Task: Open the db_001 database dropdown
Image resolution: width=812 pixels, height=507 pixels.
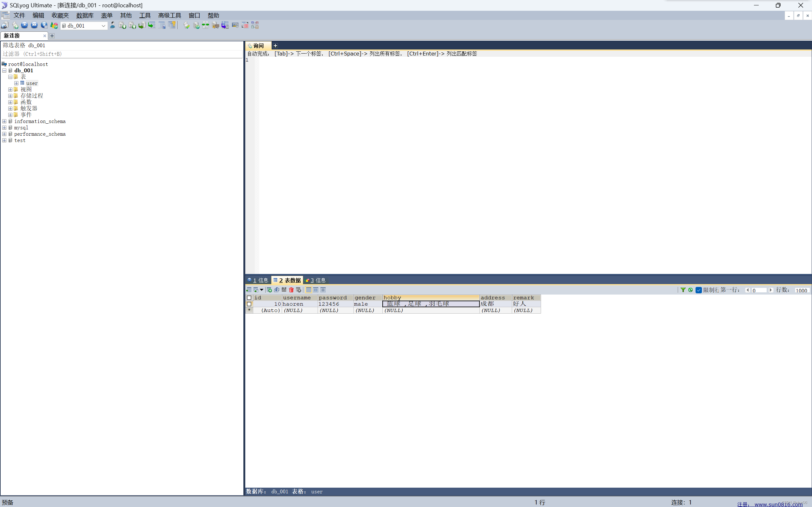Action: pos(103,26)
